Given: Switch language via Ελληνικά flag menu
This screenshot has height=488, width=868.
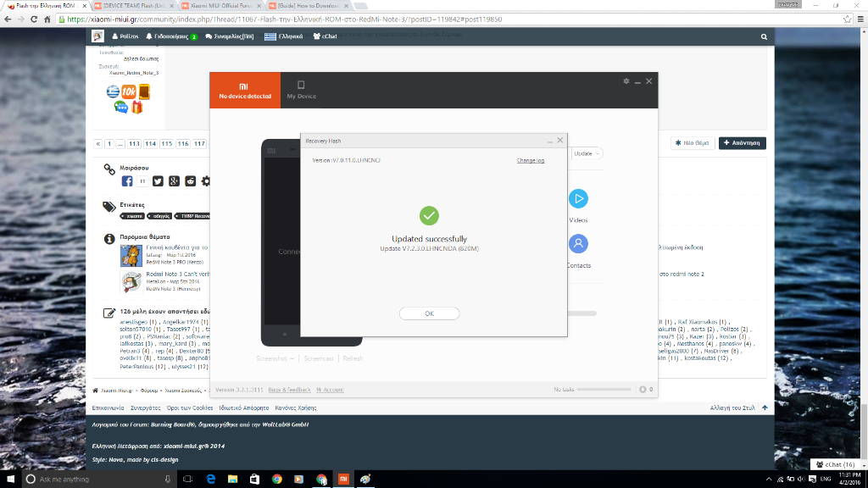Looking at the screenshot, I should coord(283,36).
